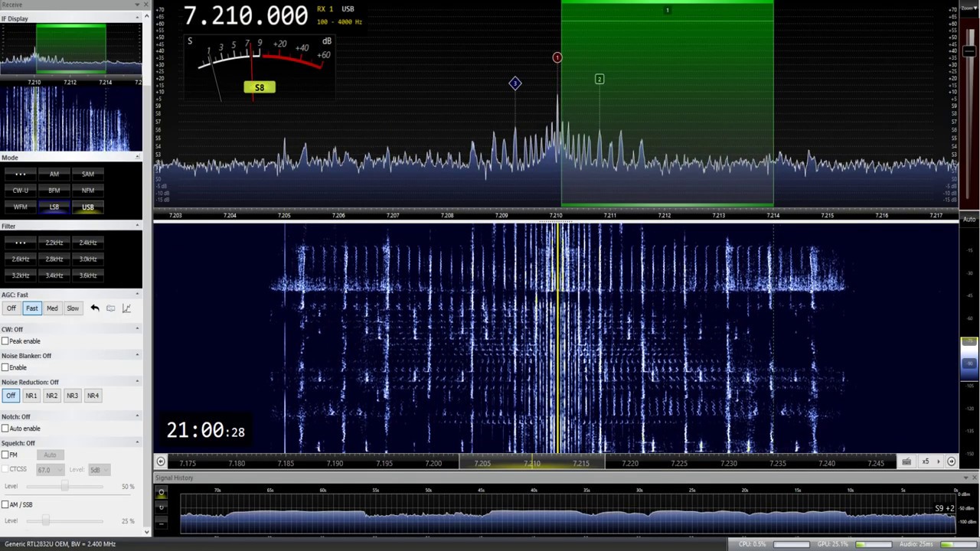Collapse the Noise Blanker section
This screenshot has width=980, height=551.
(x=138, y=355)
